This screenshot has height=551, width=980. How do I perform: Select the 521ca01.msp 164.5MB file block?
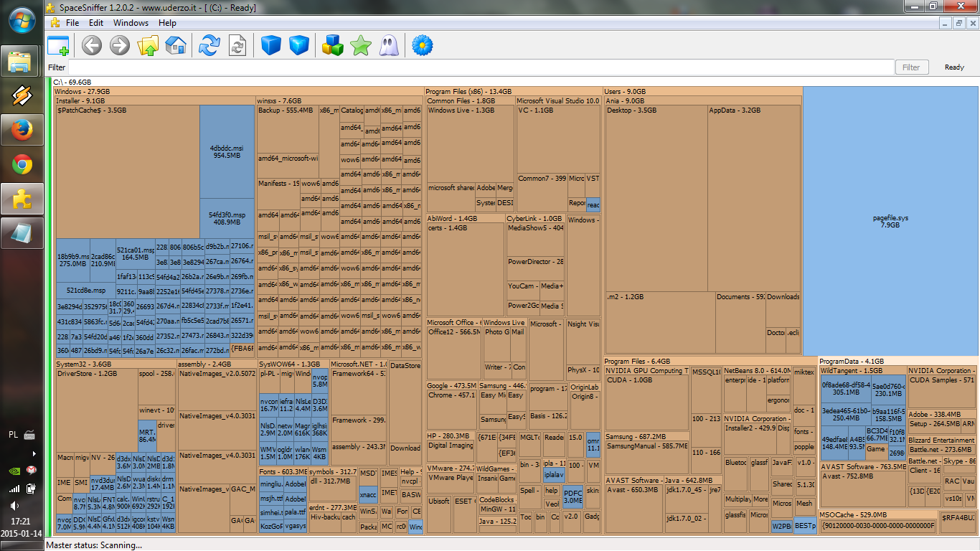pyautogui.click(x=134, y=253)
